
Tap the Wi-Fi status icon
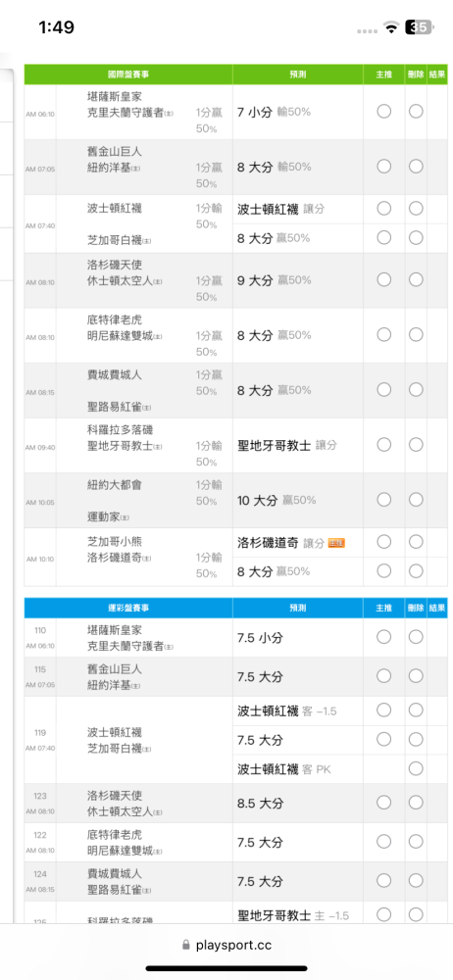click(391, 27)
